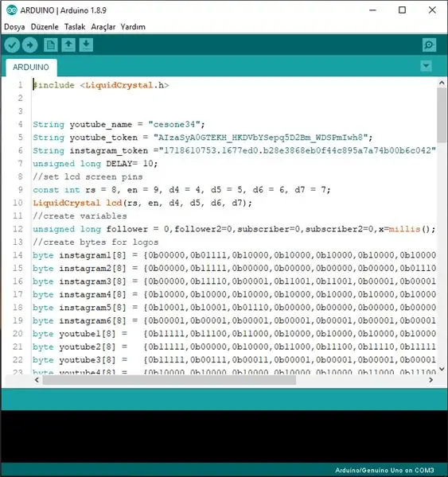
Task: Click the //set lcd screen pins comment
Action: tap(88, 176)
